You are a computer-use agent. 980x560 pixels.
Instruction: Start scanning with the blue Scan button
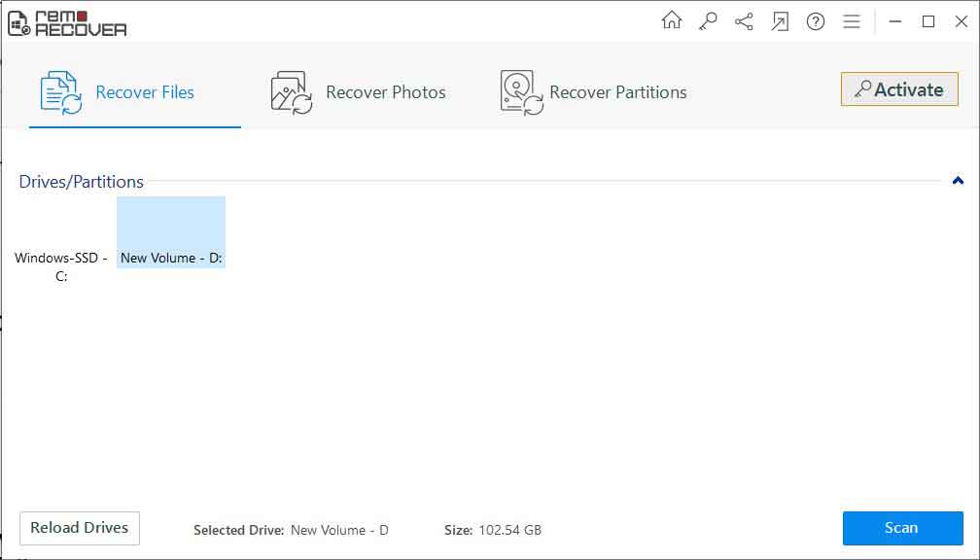click(902, 527)
